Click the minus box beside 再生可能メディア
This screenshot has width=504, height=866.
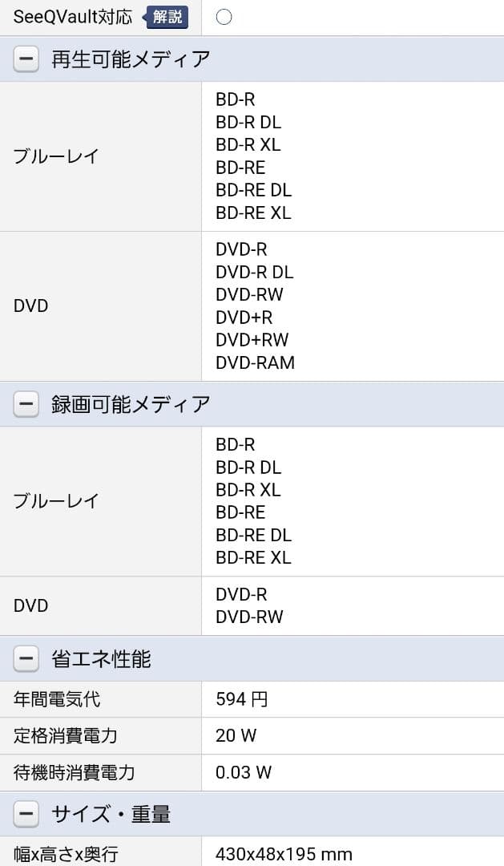point(26,59)
